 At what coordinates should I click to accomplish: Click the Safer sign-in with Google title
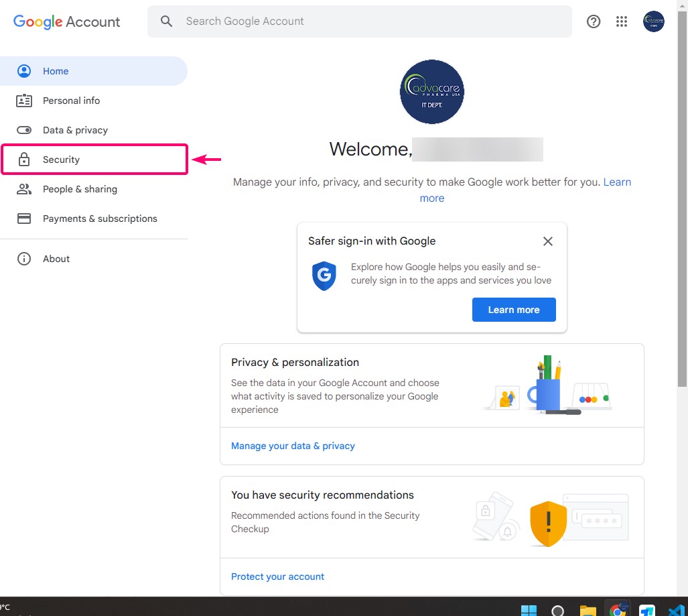tap(372, 241)
